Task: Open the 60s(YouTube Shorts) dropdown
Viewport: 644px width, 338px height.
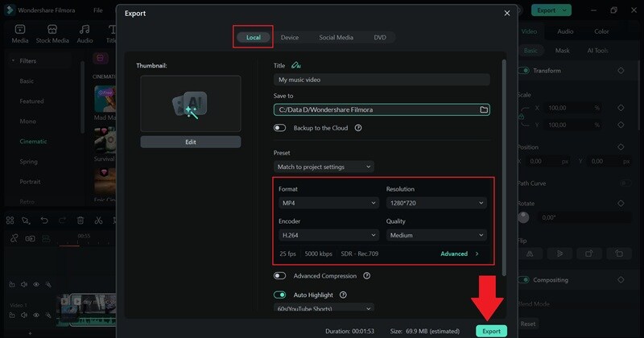Action: (324, 308)
